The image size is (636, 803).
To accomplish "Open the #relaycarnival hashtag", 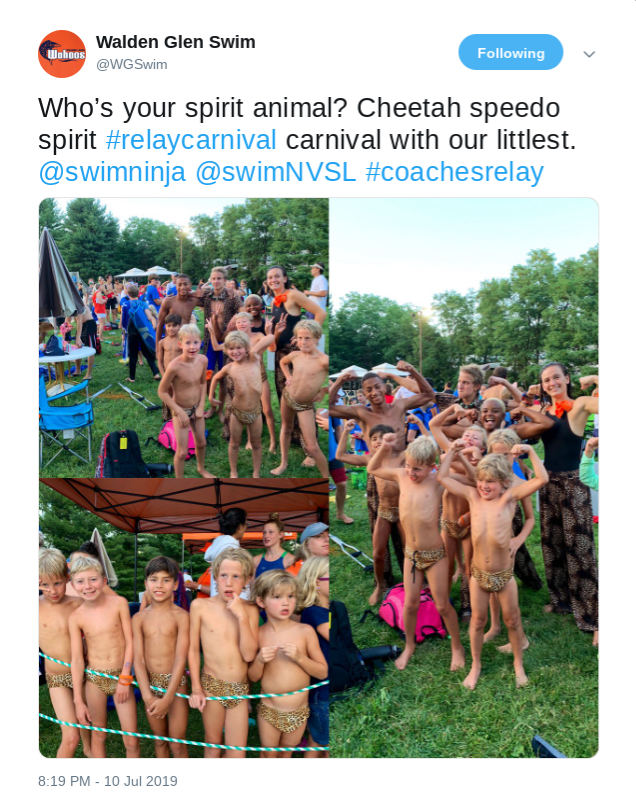I will point(191,140).
